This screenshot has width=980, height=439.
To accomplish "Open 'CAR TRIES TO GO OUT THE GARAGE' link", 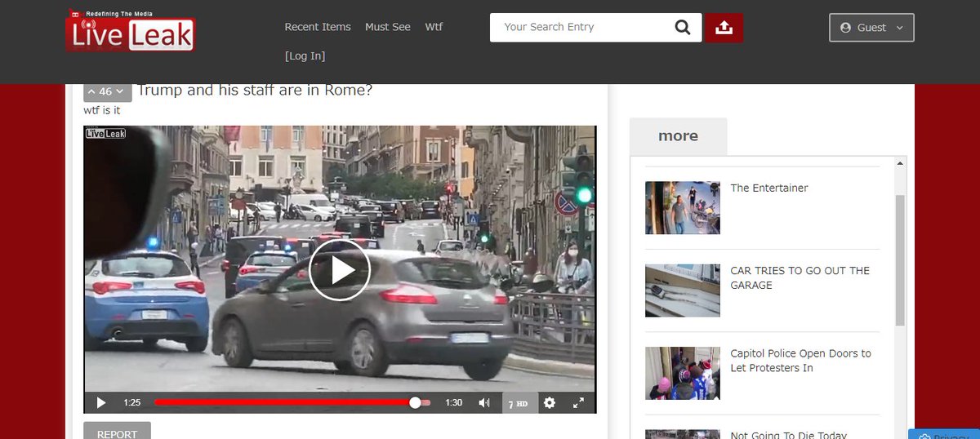I will (x=800, y=278).
